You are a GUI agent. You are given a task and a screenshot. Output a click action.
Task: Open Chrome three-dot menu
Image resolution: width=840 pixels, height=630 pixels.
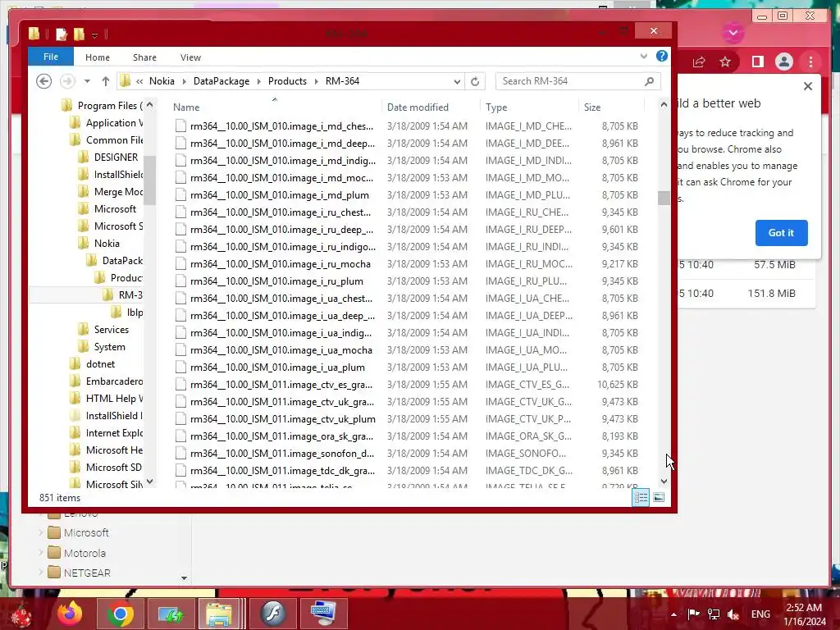[x=810, y=62]
